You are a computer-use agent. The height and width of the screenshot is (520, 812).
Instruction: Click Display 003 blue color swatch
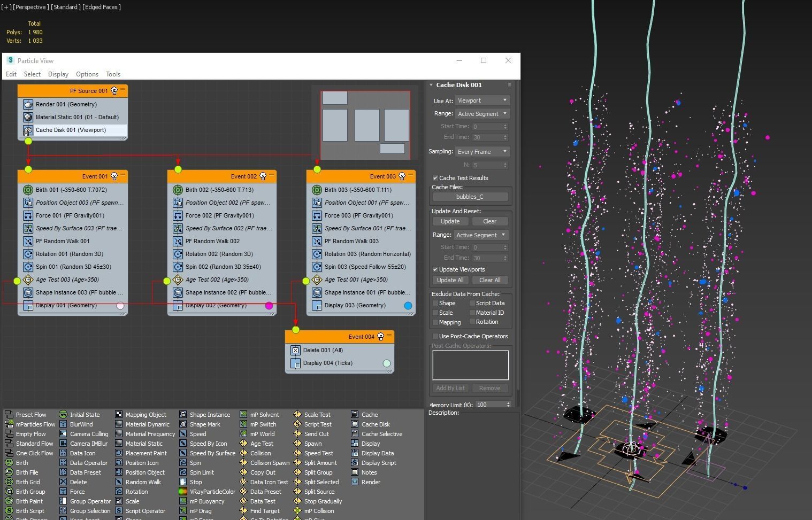click(x=408, y=306)
